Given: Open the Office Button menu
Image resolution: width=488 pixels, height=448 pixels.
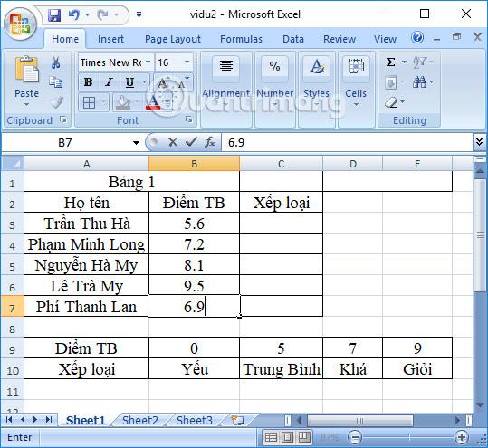Looking at the screenshot, I should click(x=20, y=24).
